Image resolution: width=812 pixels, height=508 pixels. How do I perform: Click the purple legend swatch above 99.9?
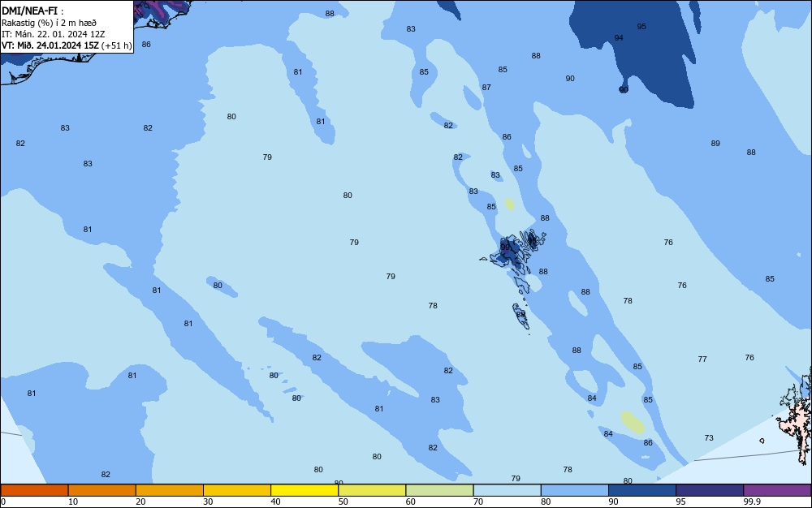coord(777,490)
